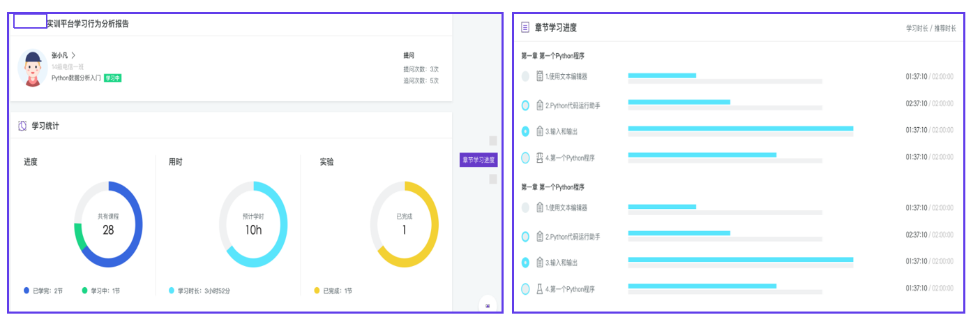Click the flask icon of 4.第一个Python程序 in lower chapter
The image size is (980, 322).
(539, 289)
